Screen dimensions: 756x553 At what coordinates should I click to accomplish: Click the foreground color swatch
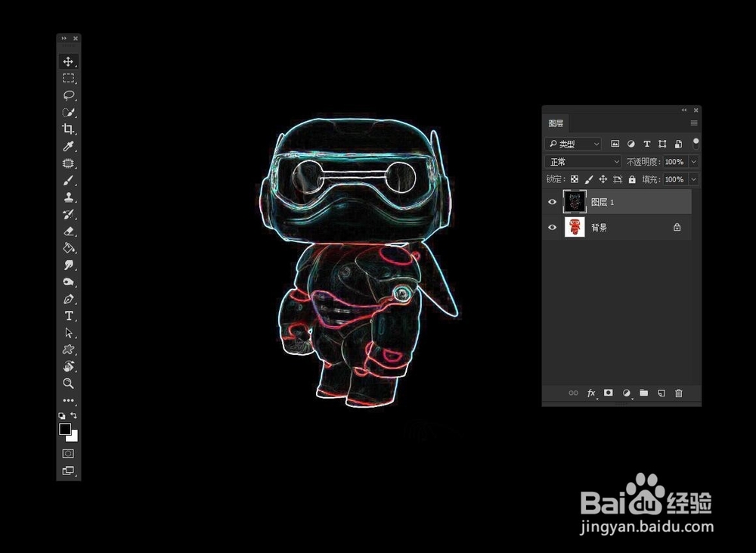point(64,428)
